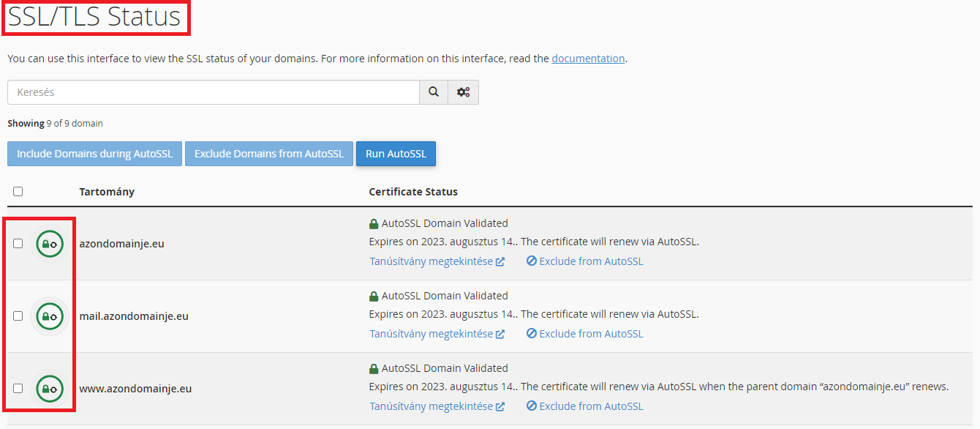Click green padlock in www.azondomainje.eu certificate status

374,369
